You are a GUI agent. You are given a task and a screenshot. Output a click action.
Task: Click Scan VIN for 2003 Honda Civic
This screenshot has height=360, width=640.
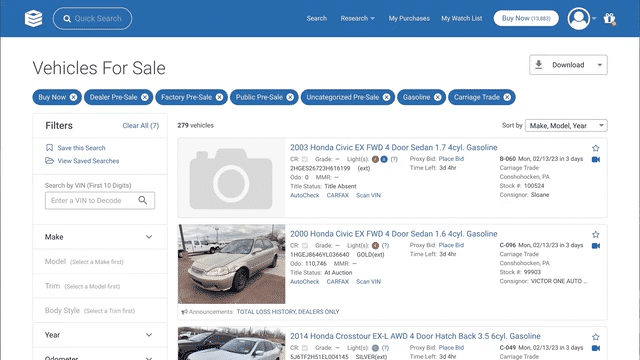[368, 195]
